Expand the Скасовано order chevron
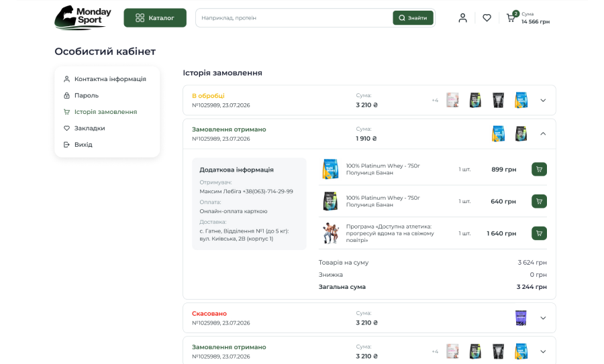The height and width of the screenshot is (364, 604). coord(543,318)
